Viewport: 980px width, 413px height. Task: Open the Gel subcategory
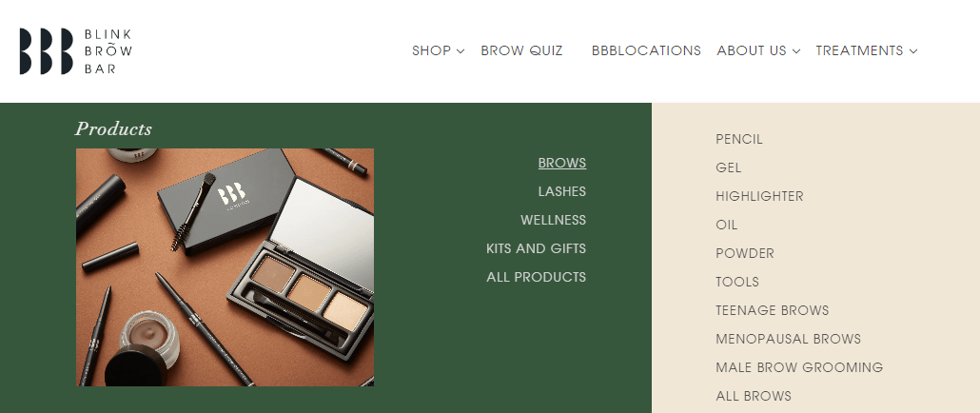tap(728, 167)
